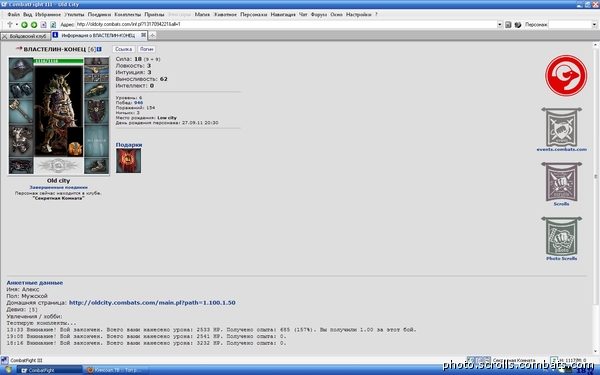Screen dimensions: 600x375
Task: Click the red gift banner under Подарки
Action: (129, 161)
